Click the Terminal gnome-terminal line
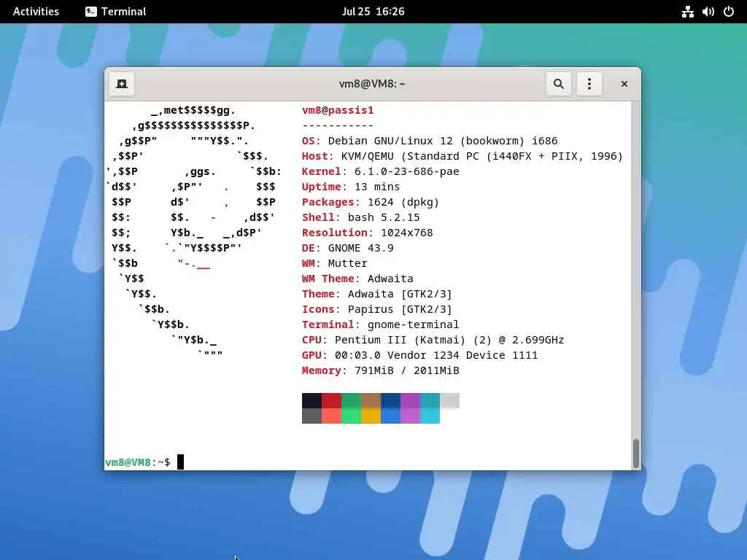This screenshot has height=560, width=747. 380,324
